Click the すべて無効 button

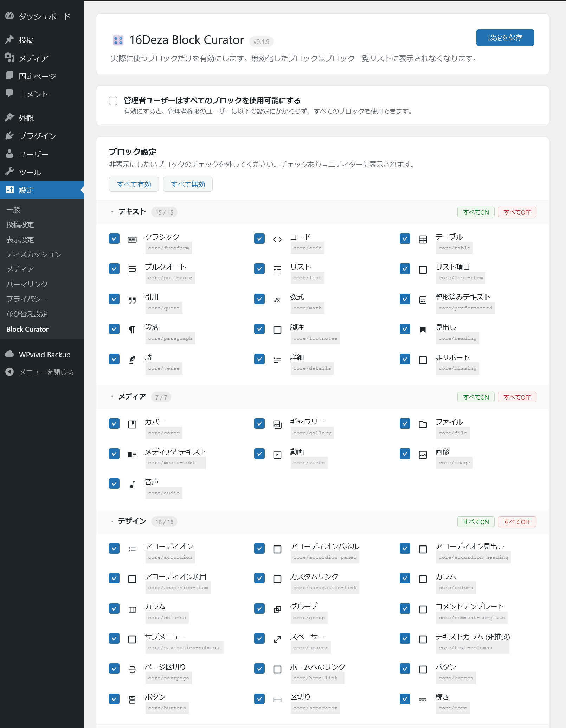click(x=188, y=184)
